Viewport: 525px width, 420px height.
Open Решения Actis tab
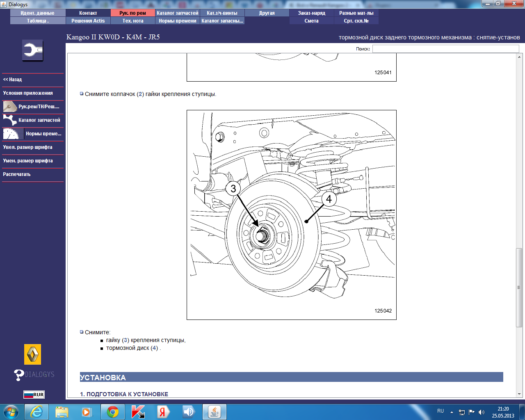pyautogui.click(x=88, y=21)
